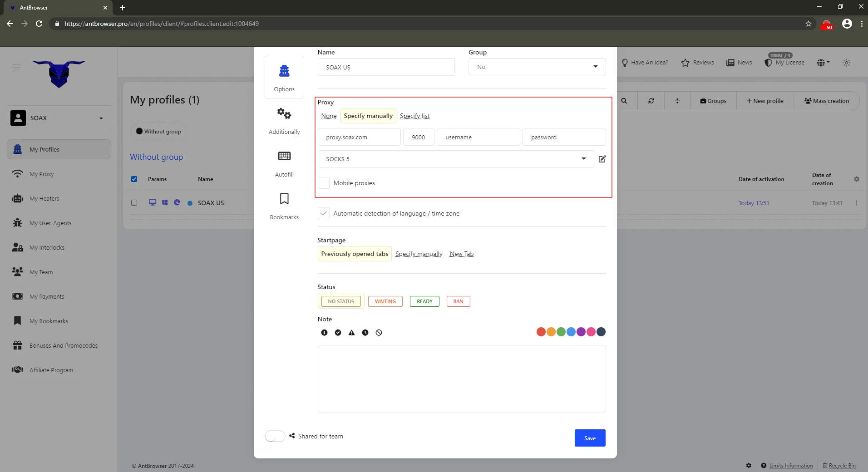
Task: Select the warning triangle note icon
Action: [351, 333]
